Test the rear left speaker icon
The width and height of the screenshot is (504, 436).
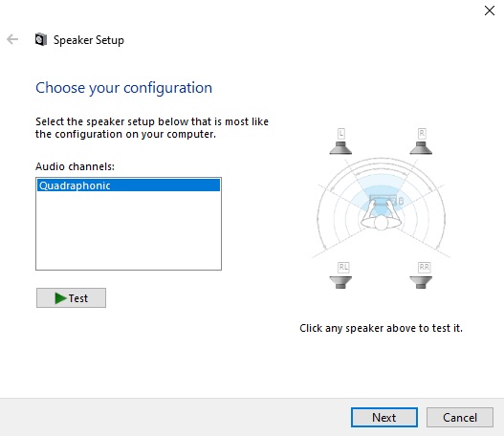tap(340, 282)
